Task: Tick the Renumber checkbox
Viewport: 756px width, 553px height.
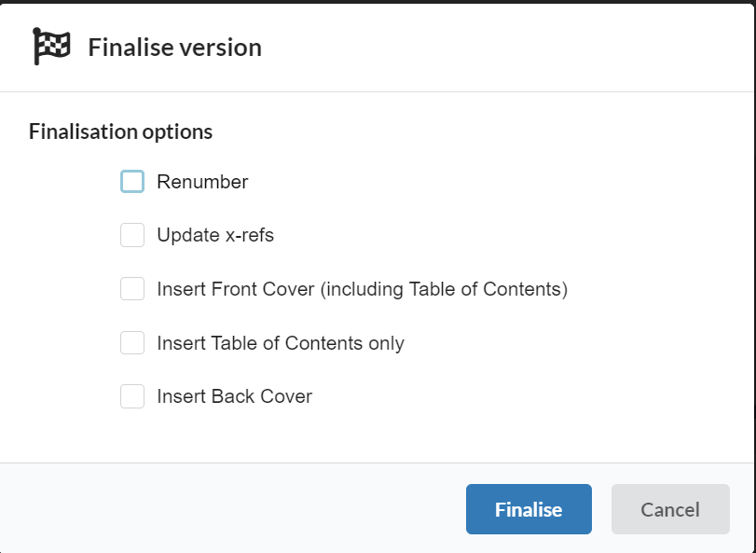Action: (x=132, y=181)
